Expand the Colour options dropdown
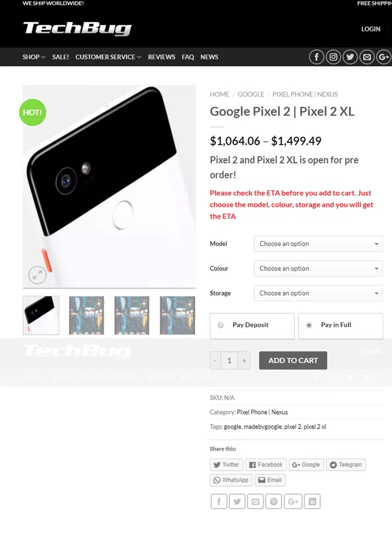The height and width of the screenshot is (538, 392). [318, 269]
